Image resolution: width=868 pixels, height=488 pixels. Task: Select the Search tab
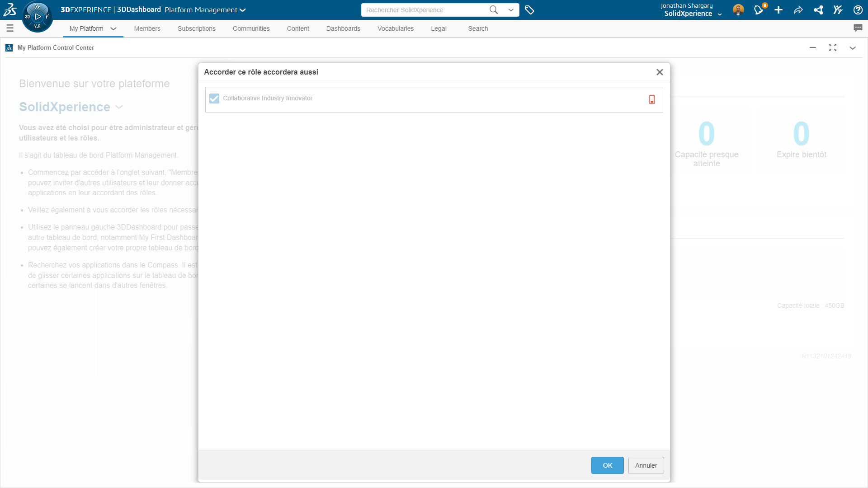pyautogui.click(x=478, y=28)
